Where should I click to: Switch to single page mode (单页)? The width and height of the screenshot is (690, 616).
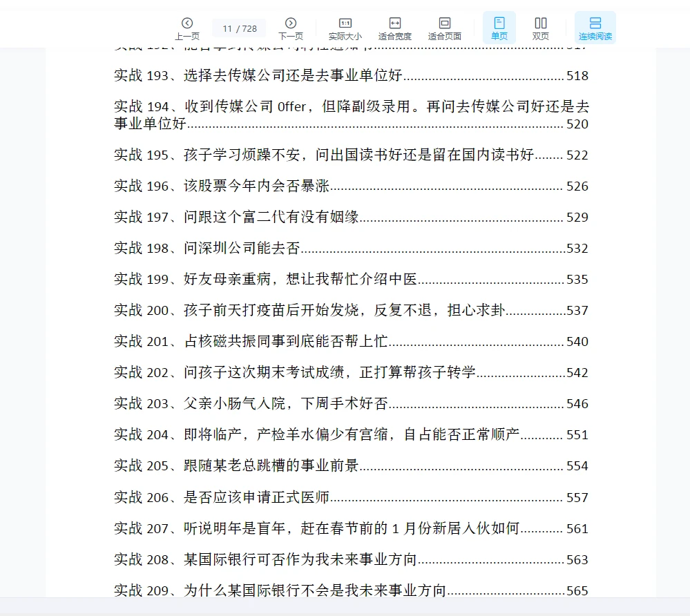tap(499, 28)
